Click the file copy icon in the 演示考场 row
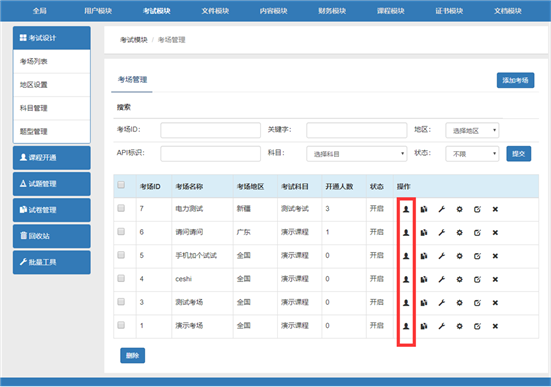The image size is (551, 387). tap(424, 326)
